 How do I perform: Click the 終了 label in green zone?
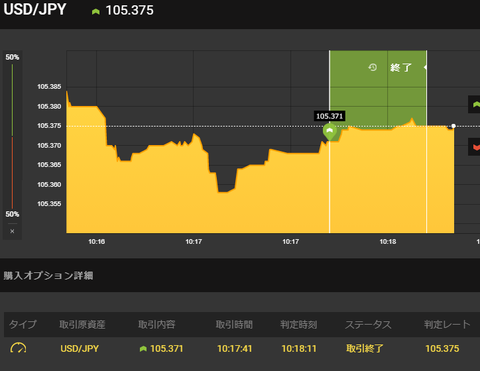[401, 68]
